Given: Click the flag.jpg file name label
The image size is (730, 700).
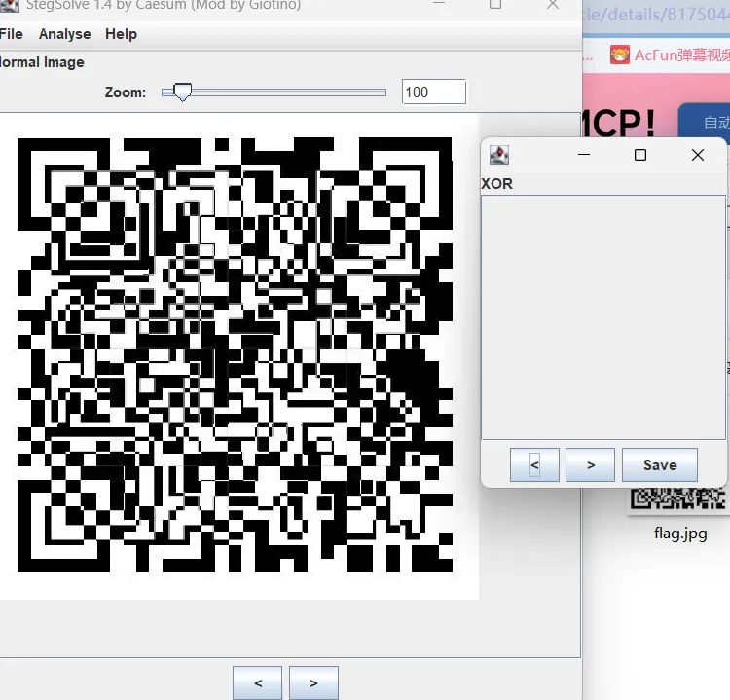Looking at the screenshot, I should [680, 533].
